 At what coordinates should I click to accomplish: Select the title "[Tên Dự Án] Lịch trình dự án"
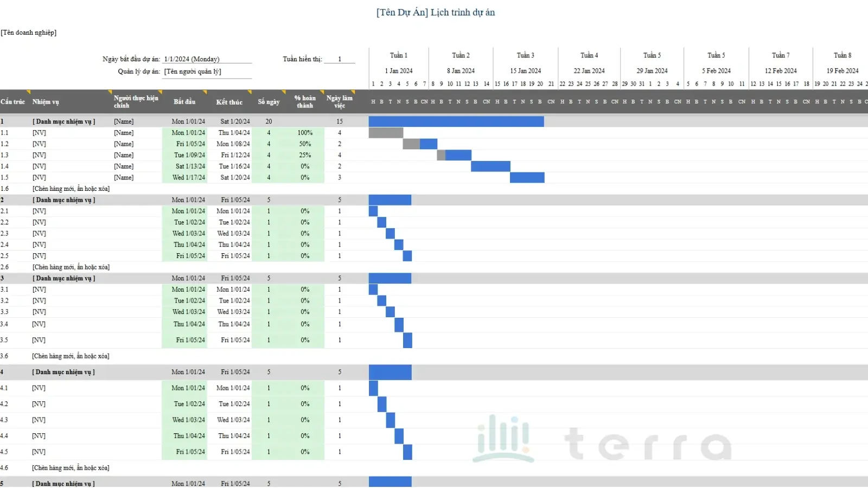click(x=436, y=12)
